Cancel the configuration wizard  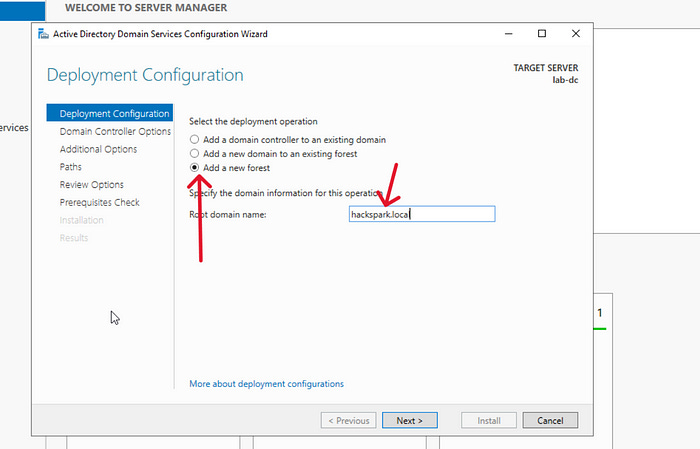pyautogui.click(x=550, y=420)
